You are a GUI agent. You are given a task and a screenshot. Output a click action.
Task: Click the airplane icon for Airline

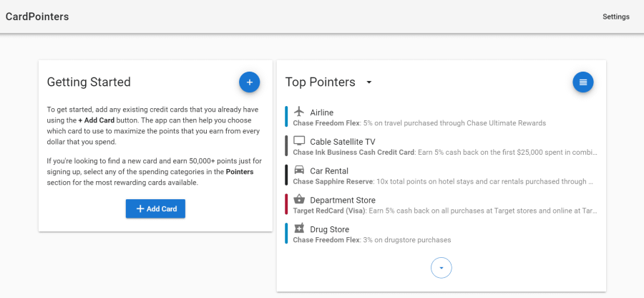[299, 112]
